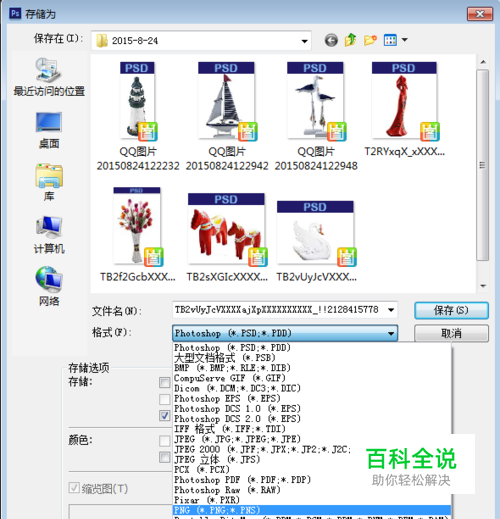The height and width of the screenshot is (519, 500).
Task: Select the T2RYxqX_xXXX red figurine file
Action: click(x=404, y=109)
